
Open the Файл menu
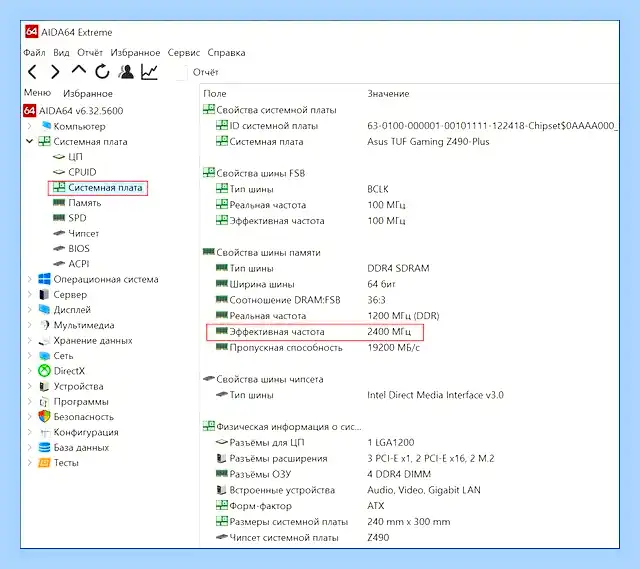(x=34, y=53)
